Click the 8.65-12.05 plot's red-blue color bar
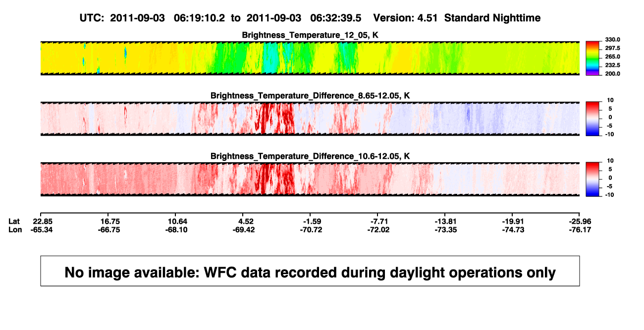This screenshot has width=644, height=330. [x=592, y=119]
